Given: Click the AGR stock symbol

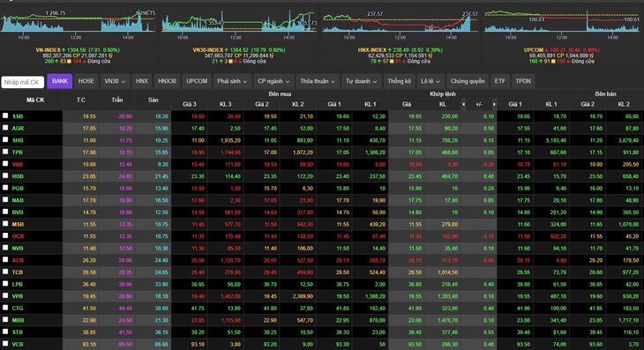Looking at the screenshot, I should pos(18,128).
